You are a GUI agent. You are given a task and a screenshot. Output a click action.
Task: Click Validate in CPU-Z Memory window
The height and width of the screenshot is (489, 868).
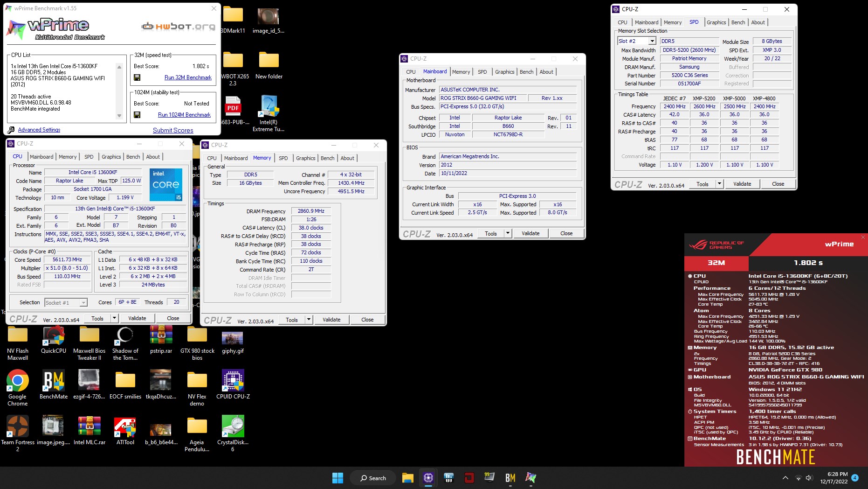click(x=331, y=320)
